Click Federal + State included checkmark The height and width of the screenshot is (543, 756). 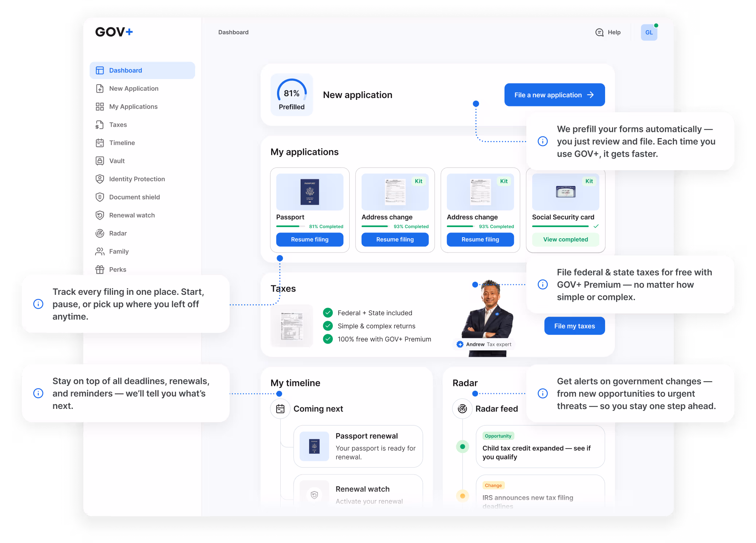pyautogui.click(x=328, y=313)
